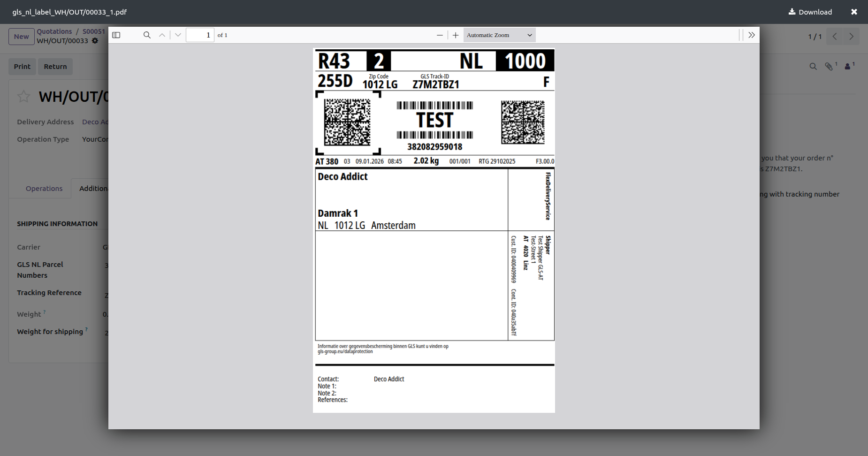
Task: Go to next PDF page
Action: coord(178,35)
